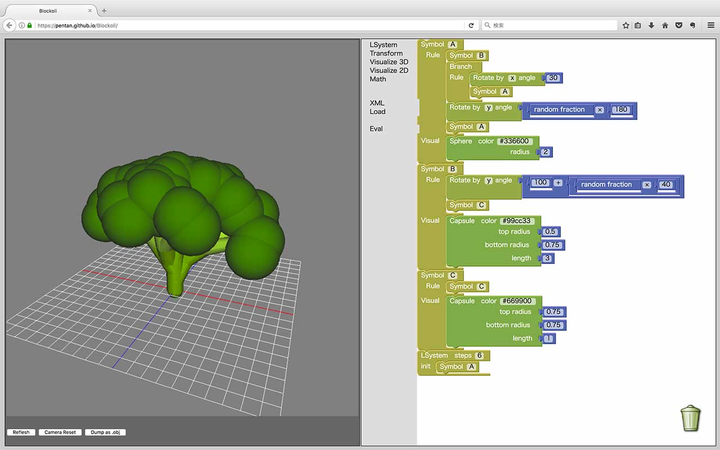Image resolution: width=720 pixels, height=450 pixels.
Task: Click the LSystem steps value field
Action: [x=480, y=355]
